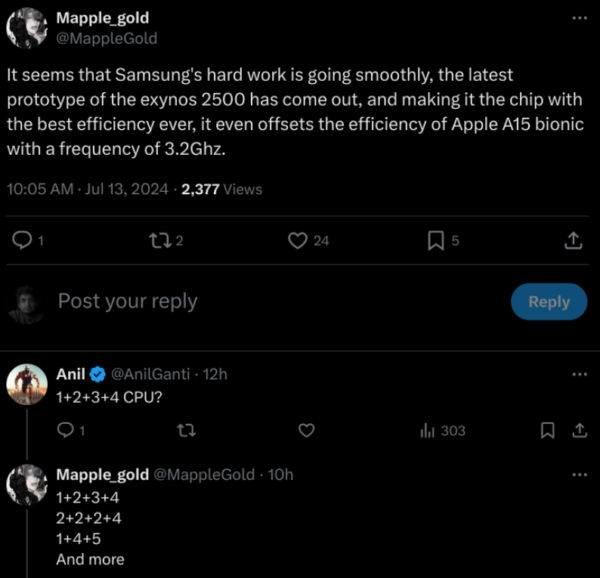
Task: Like Anil's reply with heart icon
Action: pos(307,430)
